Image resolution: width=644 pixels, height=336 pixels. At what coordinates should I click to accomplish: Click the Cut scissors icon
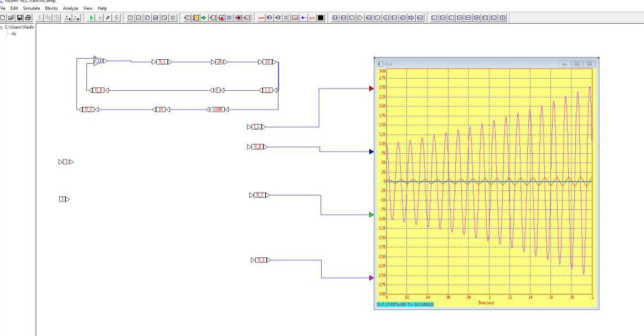(39, 18)
